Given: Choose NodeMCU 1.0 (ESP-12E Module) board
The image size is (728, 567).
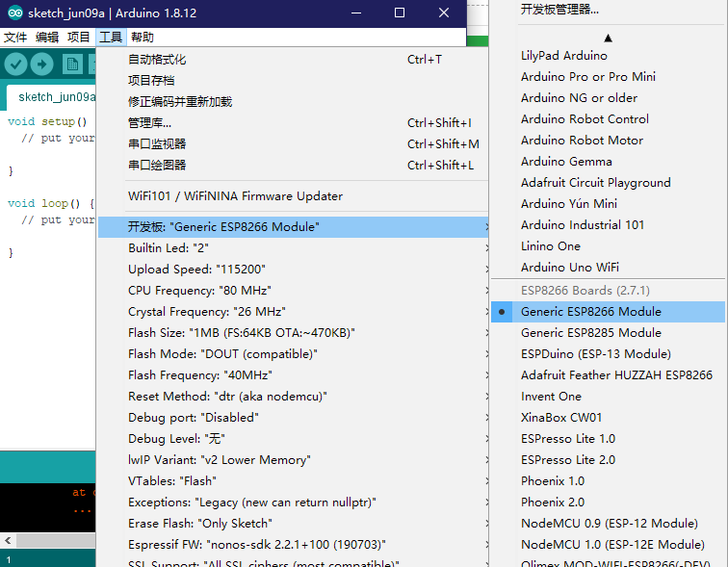Looking at the screenshot, I should click(612, 545).
